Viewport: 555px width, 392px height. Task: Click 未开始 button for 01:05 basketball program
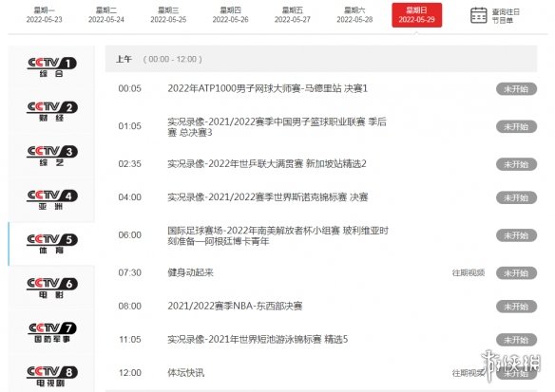516,126
